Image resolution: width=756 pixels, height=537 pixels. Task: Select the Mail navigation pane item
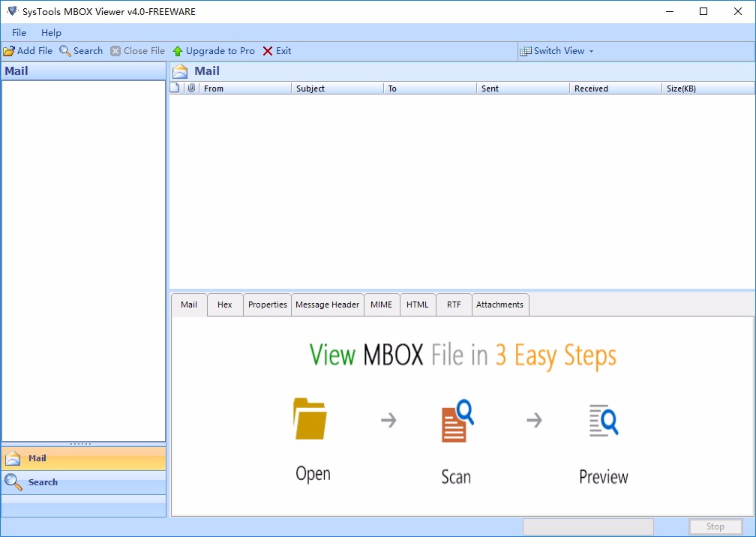click(83, 458)
